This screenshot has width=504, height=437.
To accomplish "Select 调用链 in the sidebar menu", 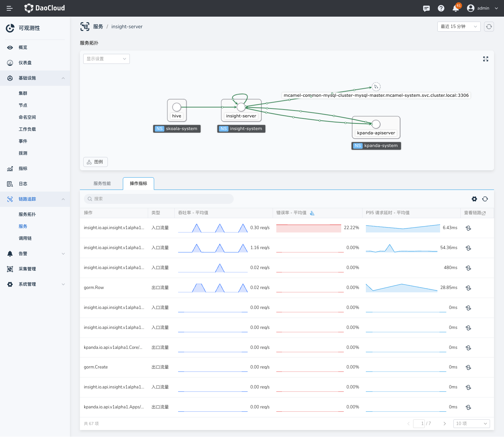I will click(25, 238).
